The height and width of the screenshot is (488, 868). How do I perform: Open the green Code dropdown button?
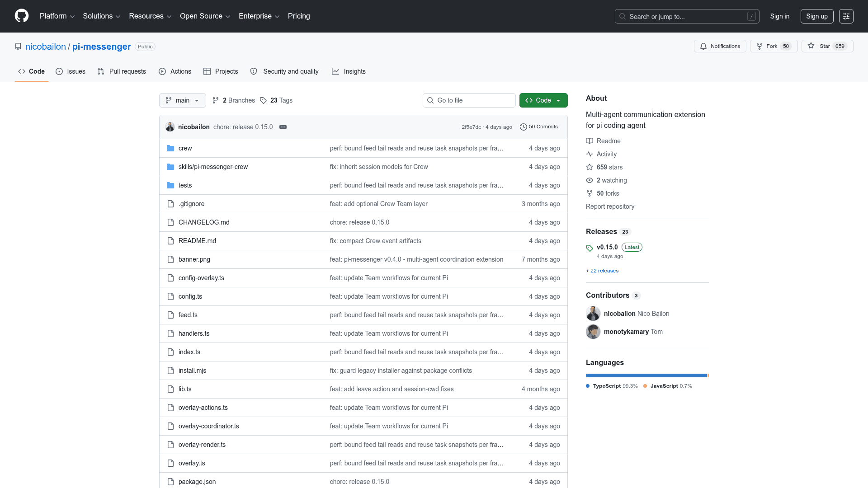[x=543, y=100]
